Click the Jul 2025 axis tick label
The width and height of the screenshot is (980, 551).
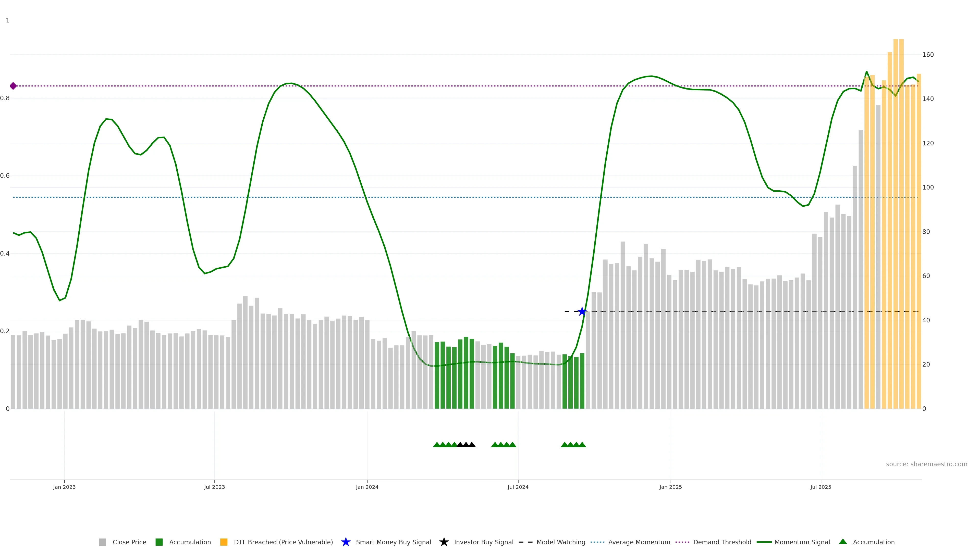pos(820,487)
